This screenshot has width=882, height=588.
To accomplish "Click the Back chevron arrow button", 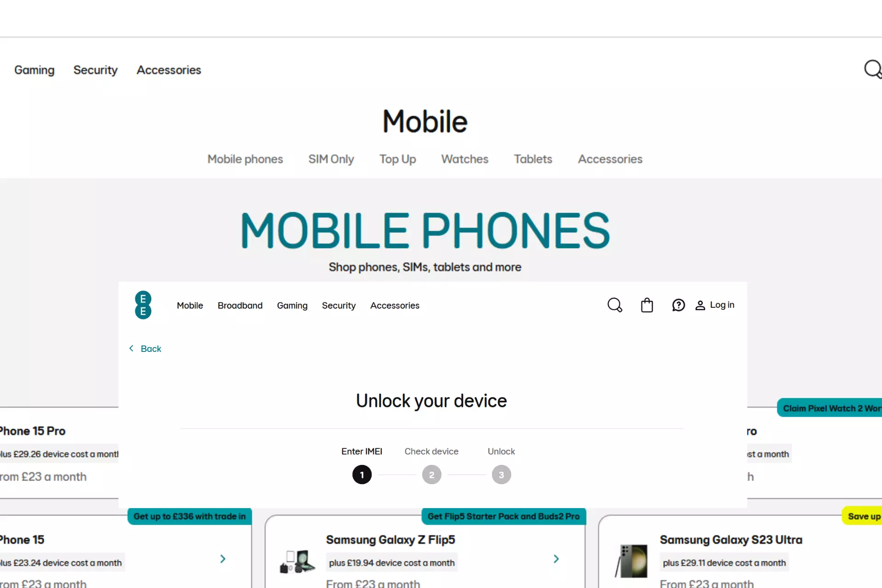I will 131,348.
